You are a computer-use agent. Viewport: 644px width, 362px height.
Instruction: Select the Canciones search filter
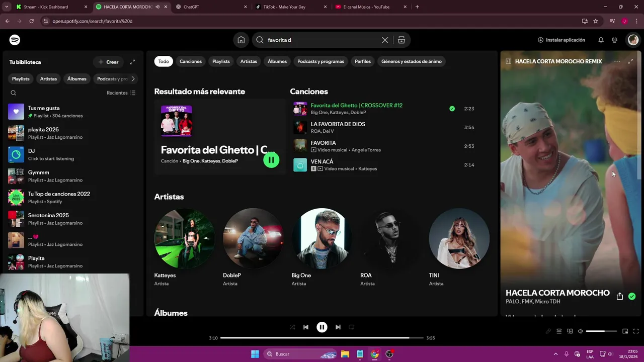[x=191, y=61]
